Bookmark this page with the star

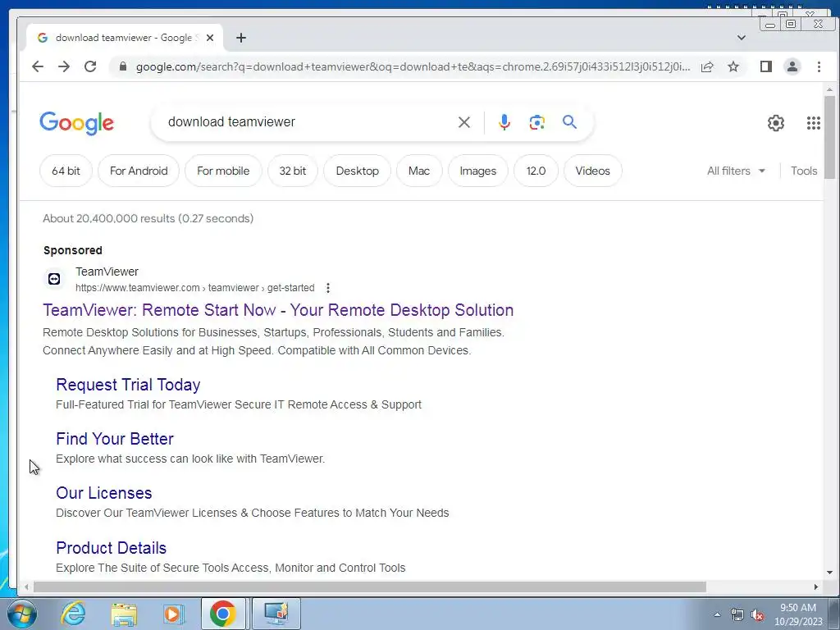[x=733, y=66]
